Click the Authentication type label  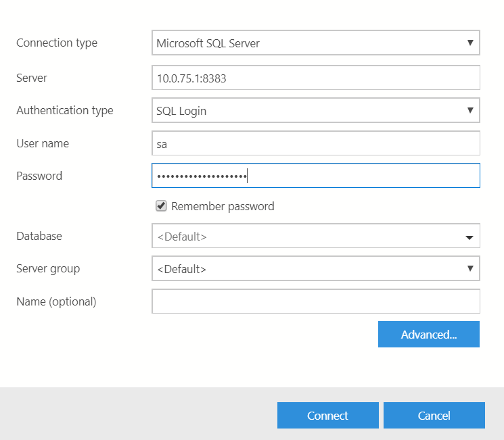click(x=65, y=110)
